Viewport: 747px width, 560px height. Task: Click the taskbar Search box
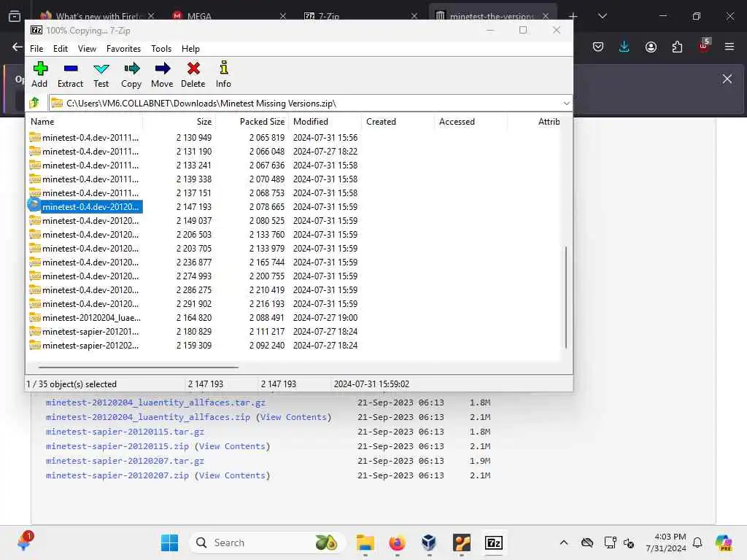267,542
